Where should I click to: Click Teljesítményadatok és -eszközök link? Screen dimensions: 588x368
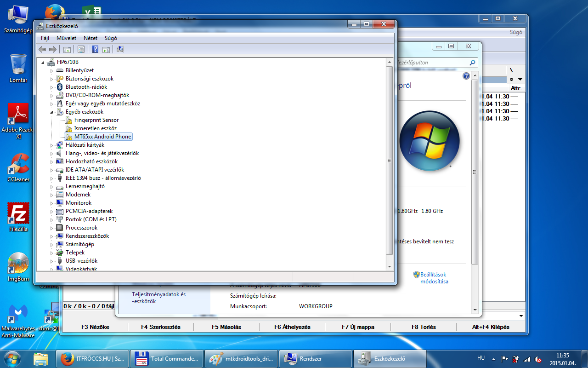158,298
